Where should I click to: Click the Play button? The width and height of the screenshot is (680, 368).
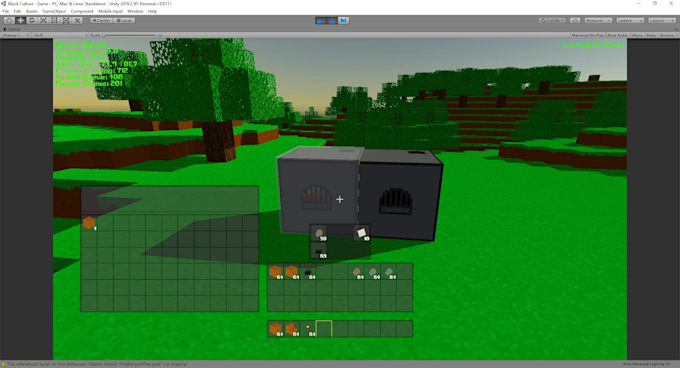(320, 20)
